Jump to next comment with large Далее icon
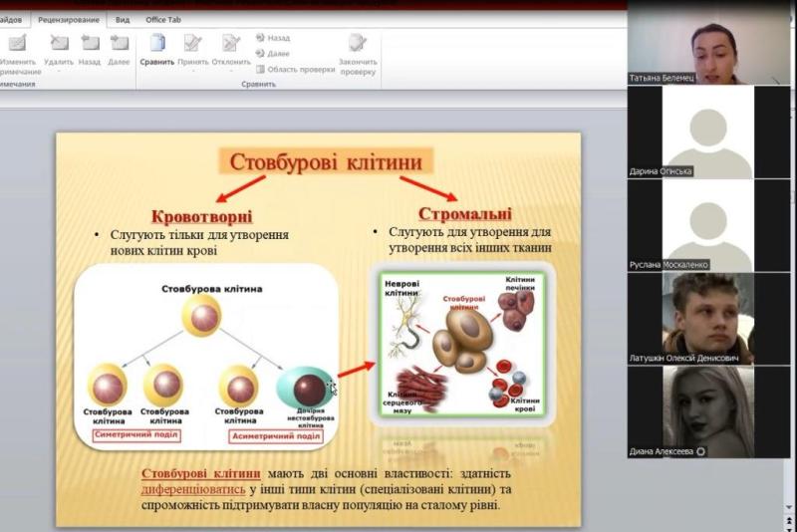The image size is (797, 532). 120,44
